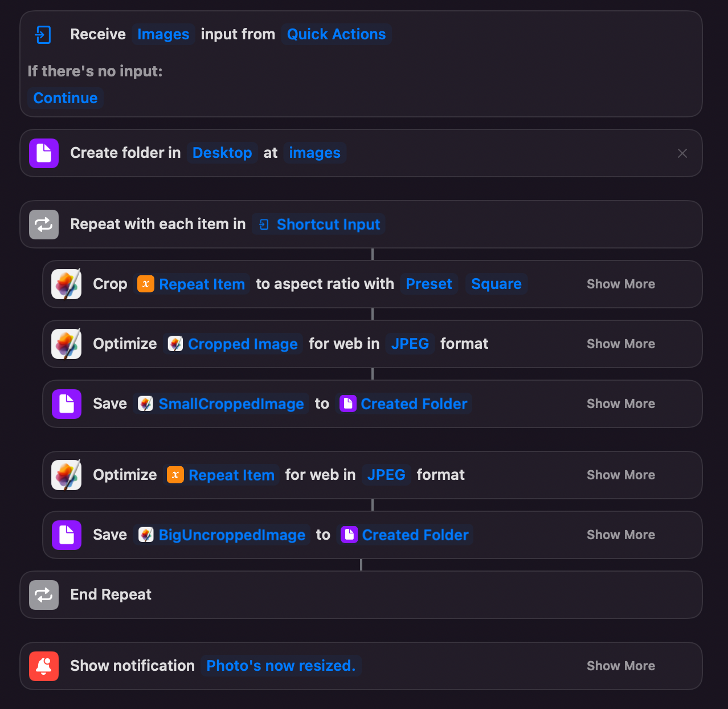Click the Pixelmator icon on the Crop action
728x709 pixels.
click(67, 284)
